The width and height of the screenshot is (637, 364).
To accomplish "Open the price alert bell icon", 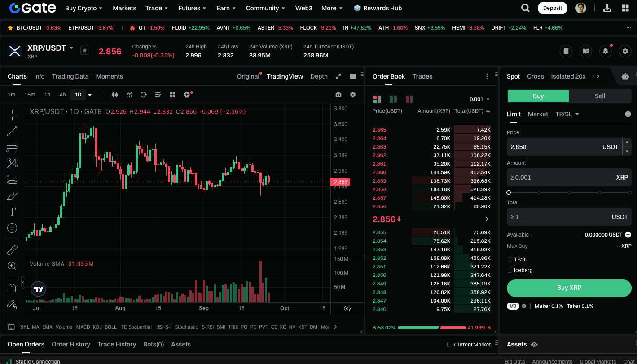I will pyautogui.click(x=606, y=51).
